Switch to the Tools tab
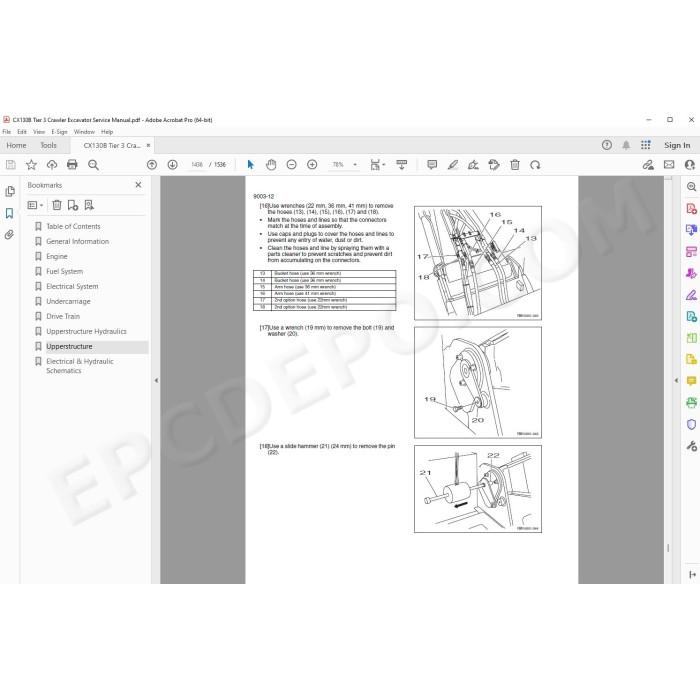This screenshot has height=700, width=700. tap(48, 146)
